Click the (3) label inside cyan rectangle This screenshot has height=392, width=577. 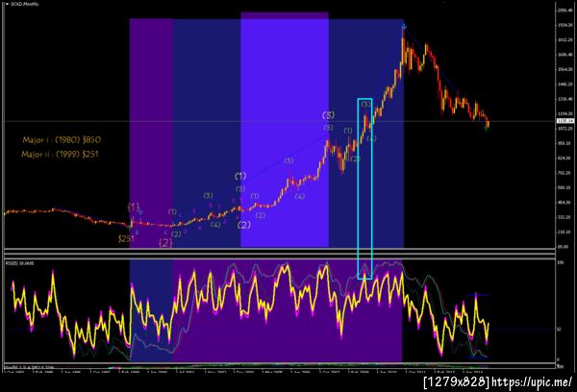365,105
